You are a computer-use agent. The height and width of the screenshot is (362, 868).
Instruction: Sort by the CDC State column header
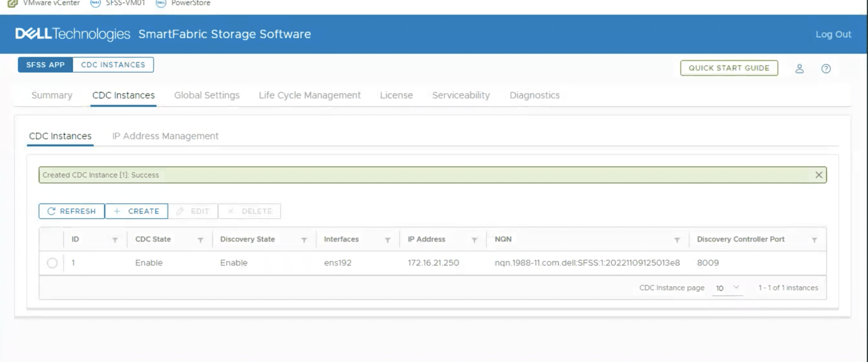coord(153,239)
